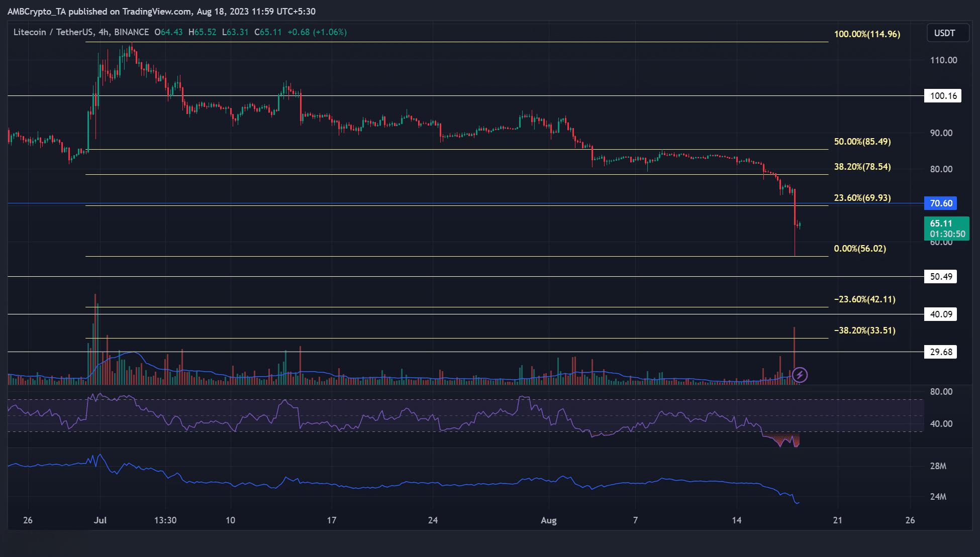
Task: Select the 38.20%(78.54) Fibonacci level text
Action: [x=862, y=167]
